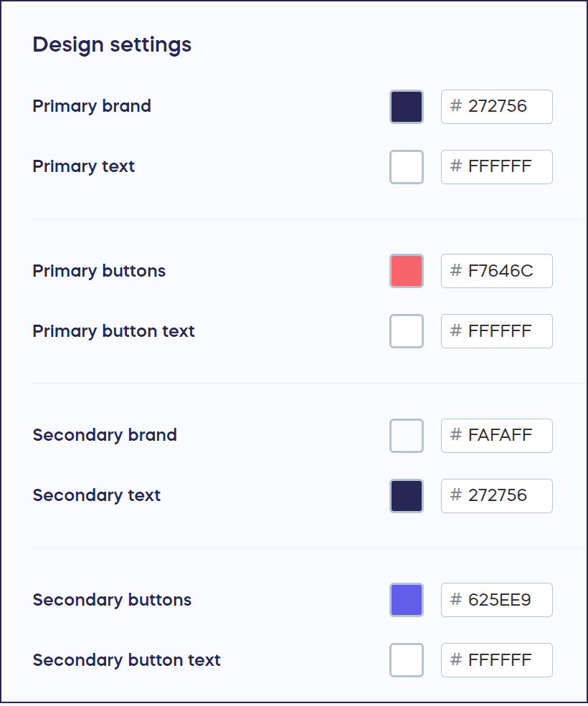Click the F7646C hex input field
This screenshot has height=706, width=588.
point(496,270)
